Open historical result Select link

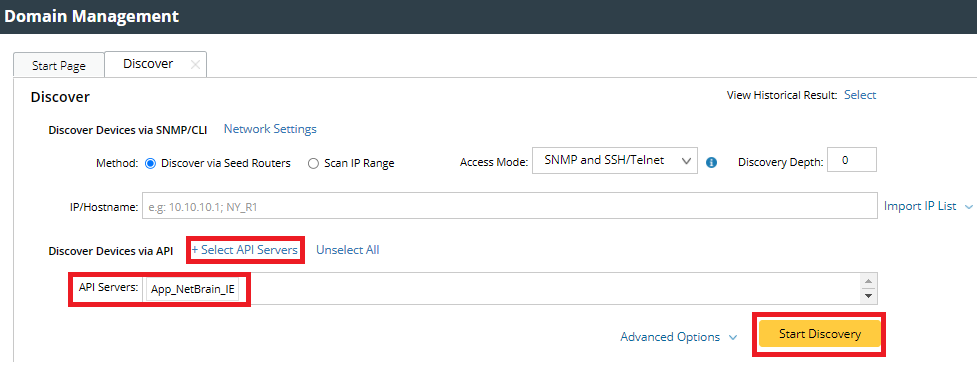[860, 95]
